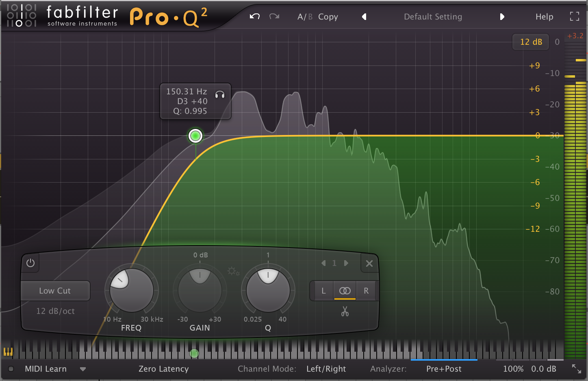Set band to Right channel R
The image size is (588, 381).
366,291
